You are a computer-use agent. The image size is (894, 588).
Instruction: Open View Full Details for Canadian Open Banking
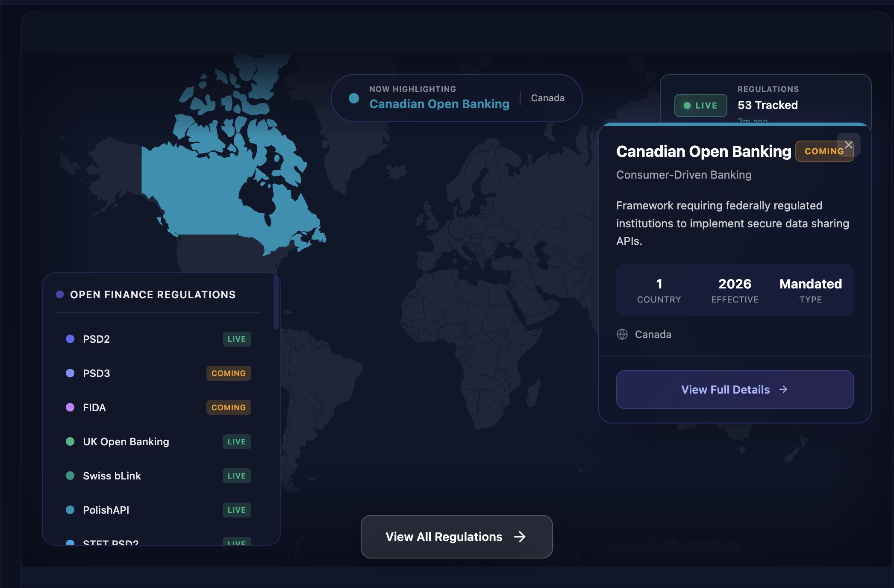(734, 389)
